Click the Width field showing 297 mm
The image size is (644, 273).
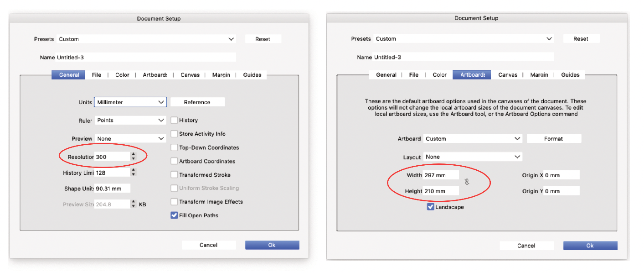coord(441,175)
